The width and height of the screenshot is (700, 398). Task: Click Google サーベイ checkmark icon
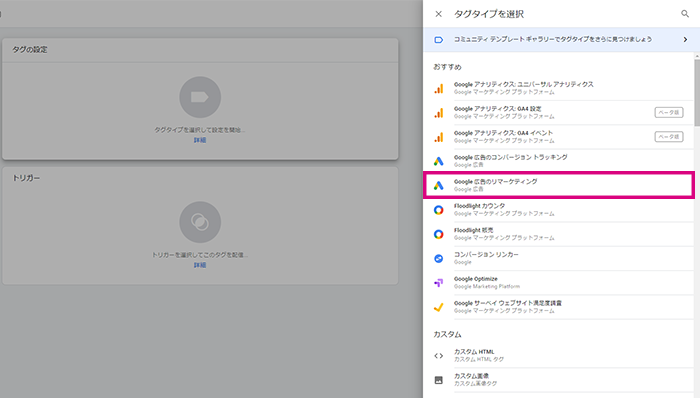coord(439,307)
